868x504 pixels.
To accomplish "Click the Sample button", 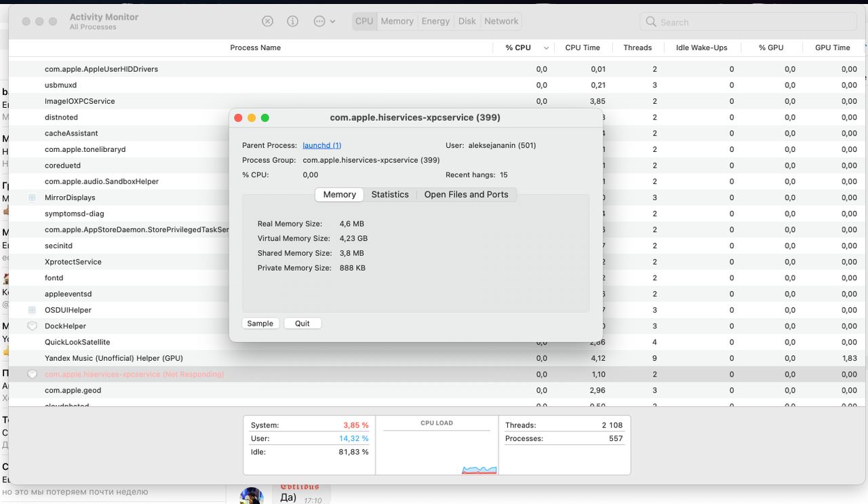I will (x=260, y=324).
